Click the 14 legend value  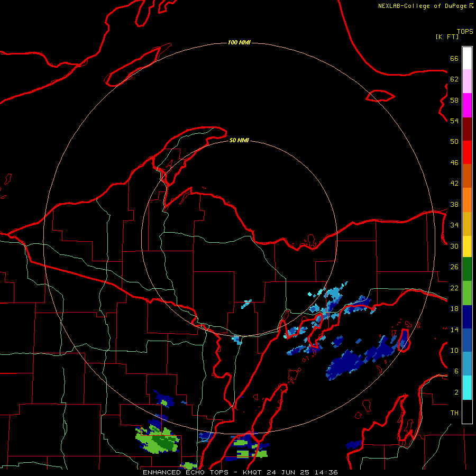(454, 329)
